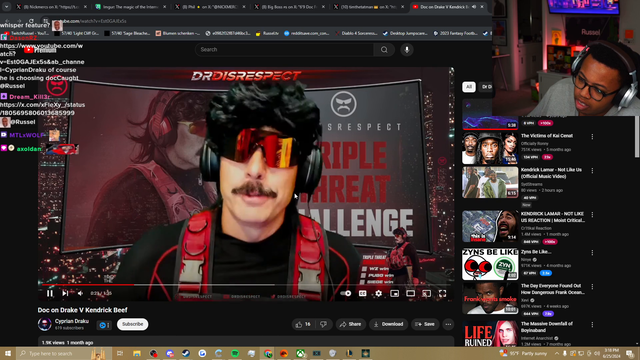Show hidden system tray icons

(557, 353)
